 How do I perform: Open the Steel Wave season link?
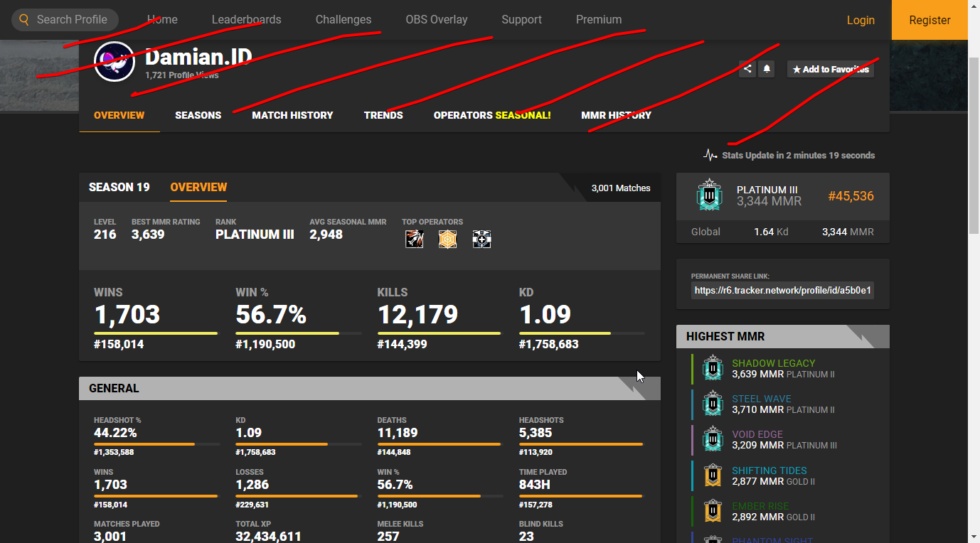pos(761,399)
